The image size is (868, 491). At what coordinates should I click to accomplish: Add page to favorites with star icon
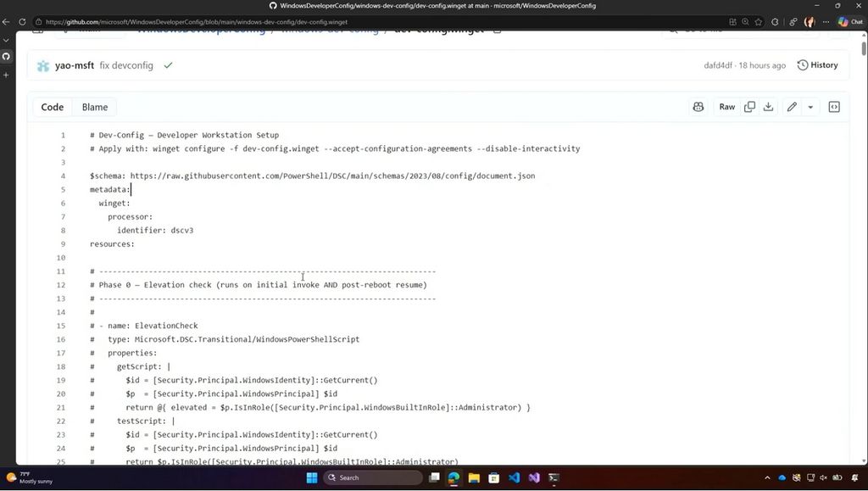(759, 22)
